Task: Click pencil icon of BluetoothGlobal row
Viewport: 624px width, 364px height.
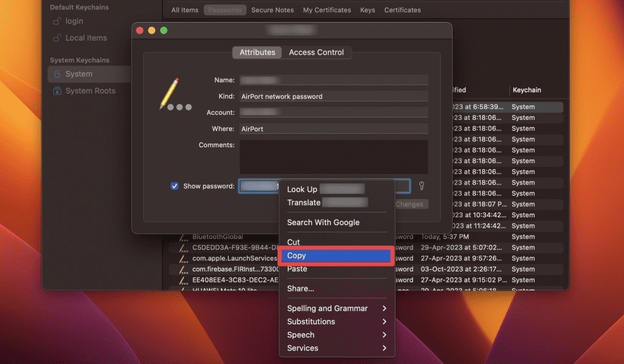Action: [183, 237]
